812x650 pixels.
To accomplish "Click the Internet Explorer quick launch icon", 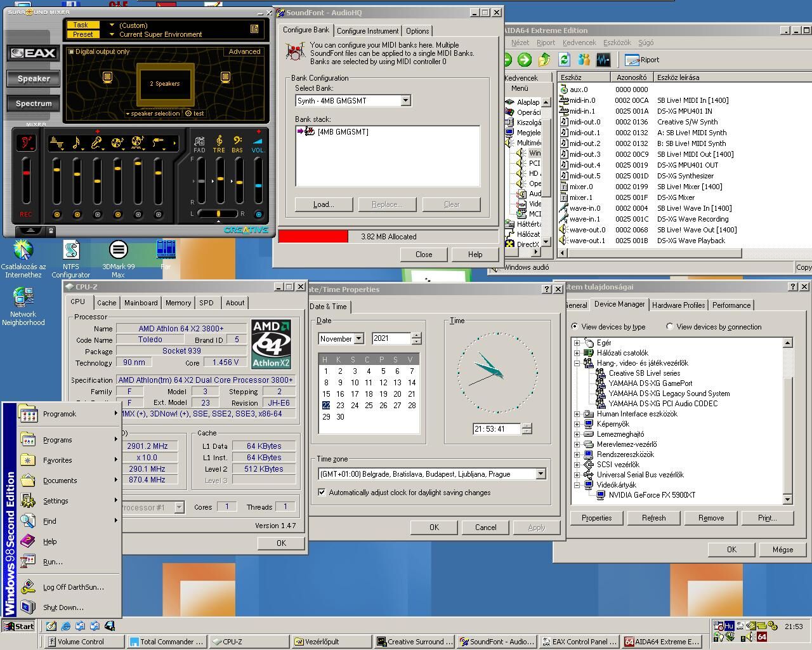I will (x=65, y=627).
